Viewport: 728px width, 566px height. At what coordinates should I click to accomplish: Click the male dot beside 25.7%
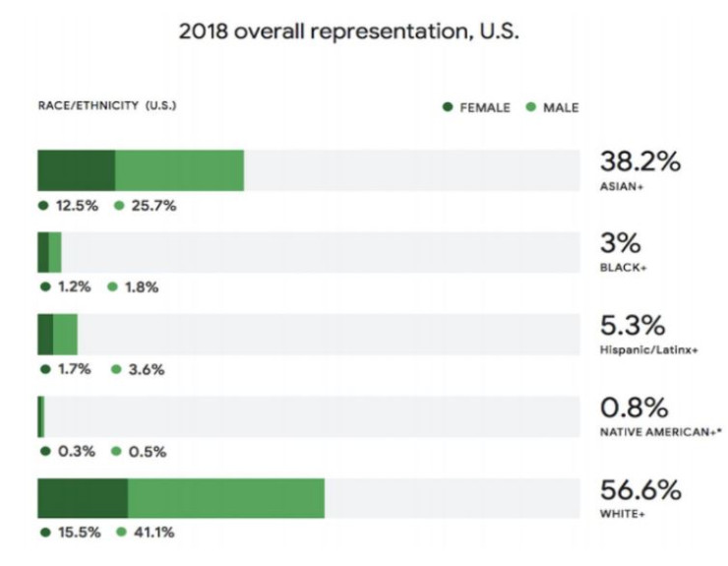pos(119,206)
